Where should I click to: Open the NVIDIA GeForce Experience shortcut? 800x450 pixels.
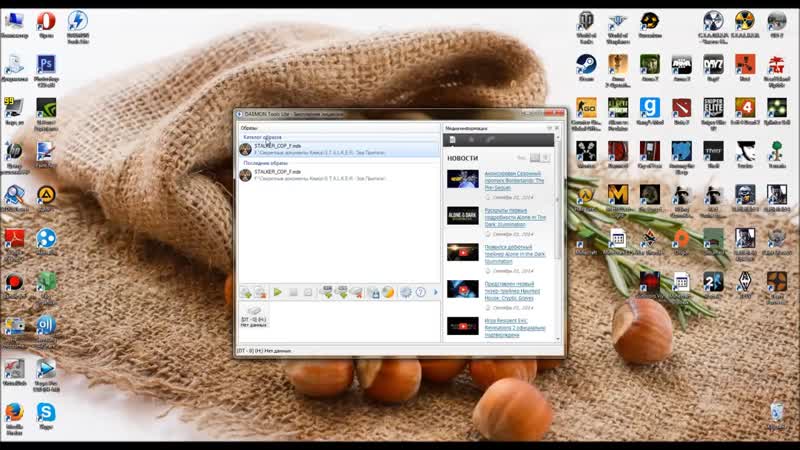[x=46, y=114]
